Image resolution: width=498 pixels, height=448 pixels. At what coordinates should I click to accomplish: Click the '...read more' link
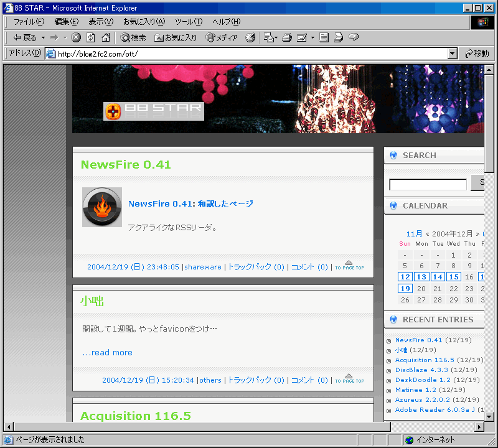(107, 352)
